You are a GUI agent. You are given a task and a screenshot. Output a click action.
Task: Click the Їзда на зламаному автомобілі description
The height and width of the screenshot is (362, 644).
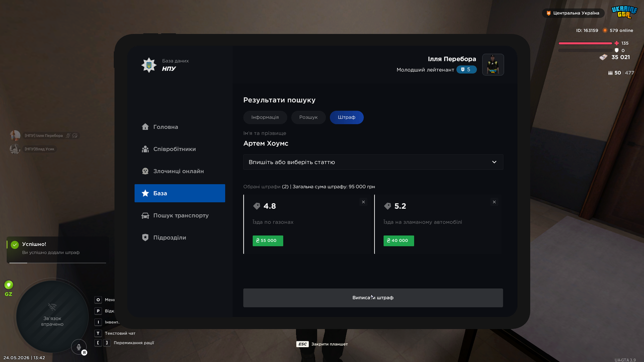423,222
